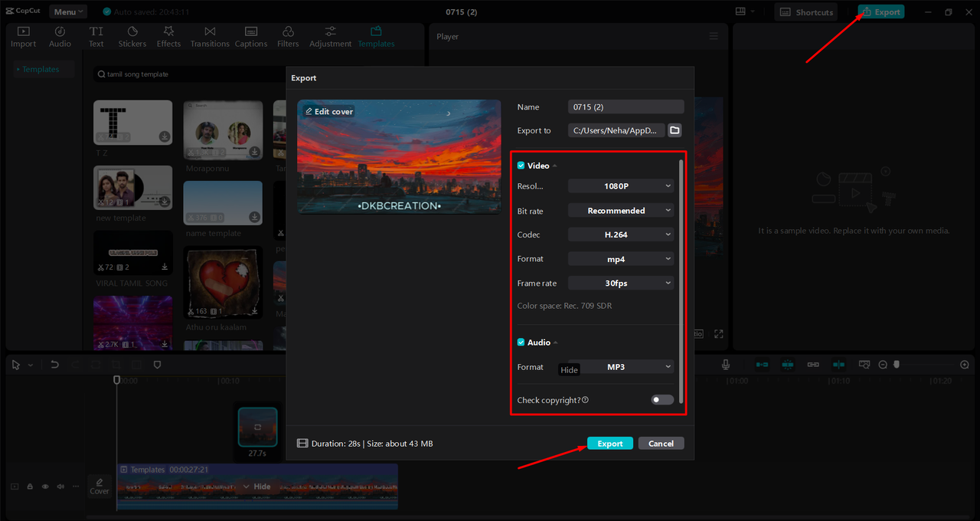Open track more options (three dots)
Image resolution: width=980 pixels, height=521 pixels.
point(75,487)
